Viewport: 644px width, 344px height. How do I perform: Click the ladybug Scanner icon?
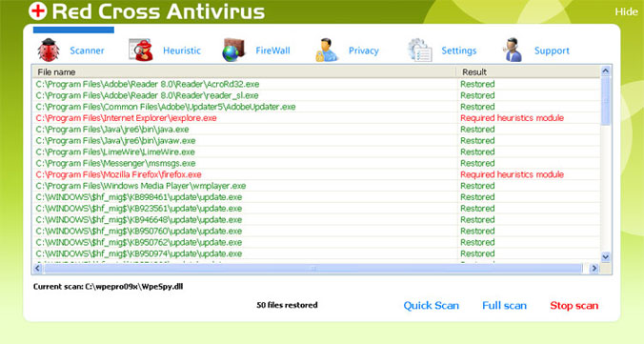click(49, 51)
